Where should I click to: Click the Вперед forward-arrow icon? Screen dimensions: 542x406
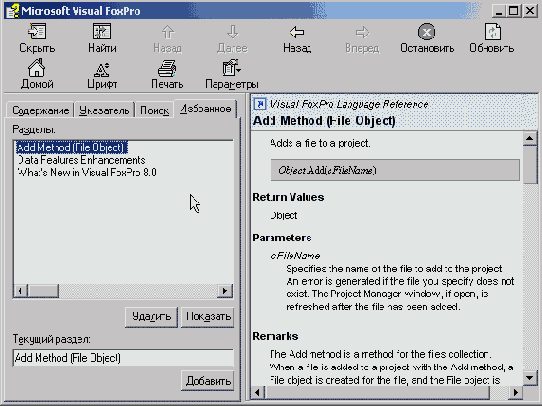tap(362, 32)
